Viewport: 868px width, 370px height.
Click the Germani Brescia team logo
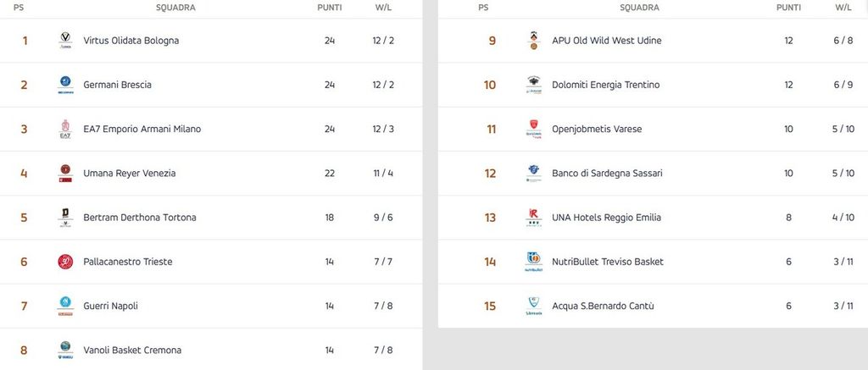pos(65,85)
